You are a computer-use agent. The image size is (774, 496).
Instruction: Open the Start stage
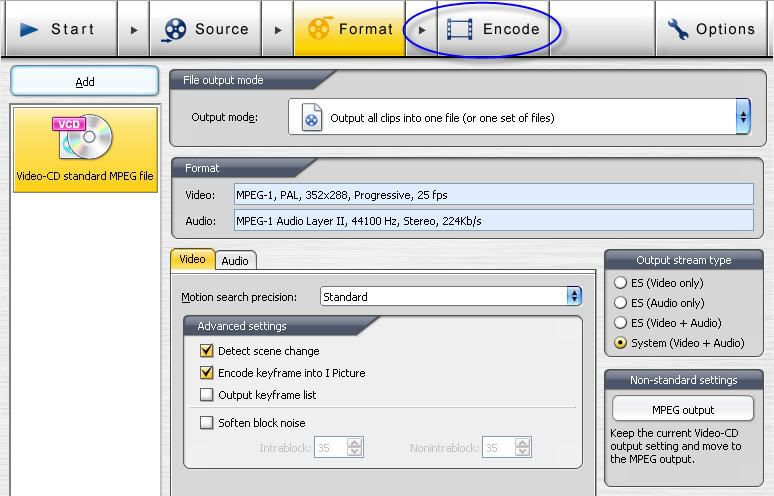coord(61,29)
